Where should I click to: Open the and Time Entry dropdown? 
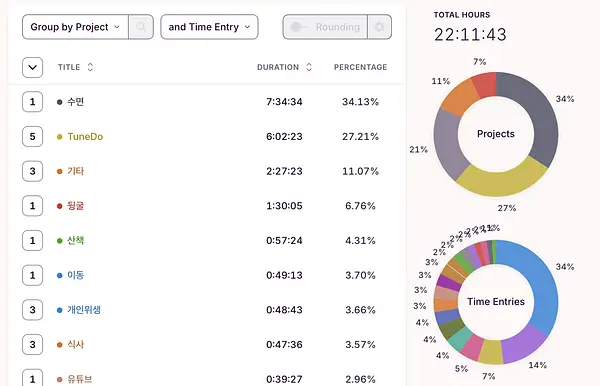[209, 27]
